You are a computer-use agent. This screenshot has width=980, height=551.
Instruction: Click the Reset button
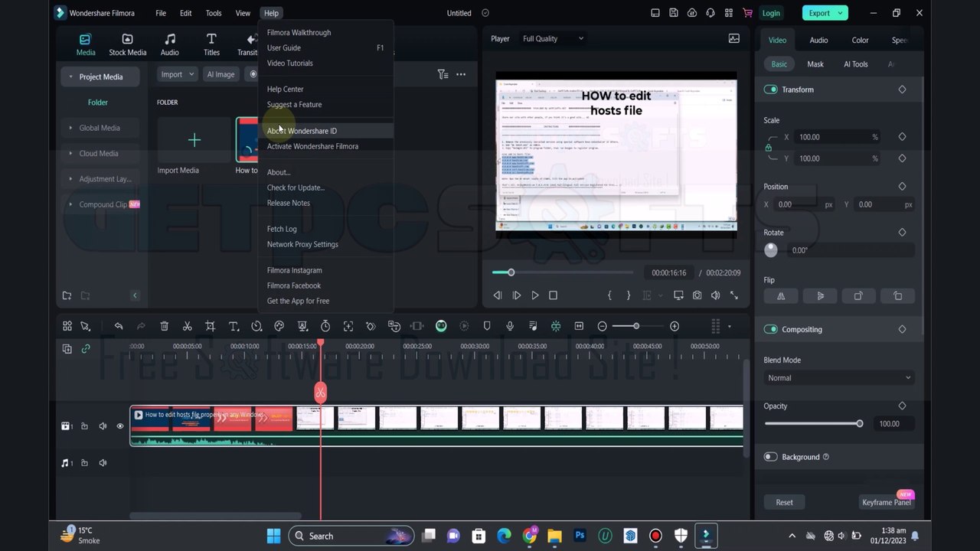784,502
